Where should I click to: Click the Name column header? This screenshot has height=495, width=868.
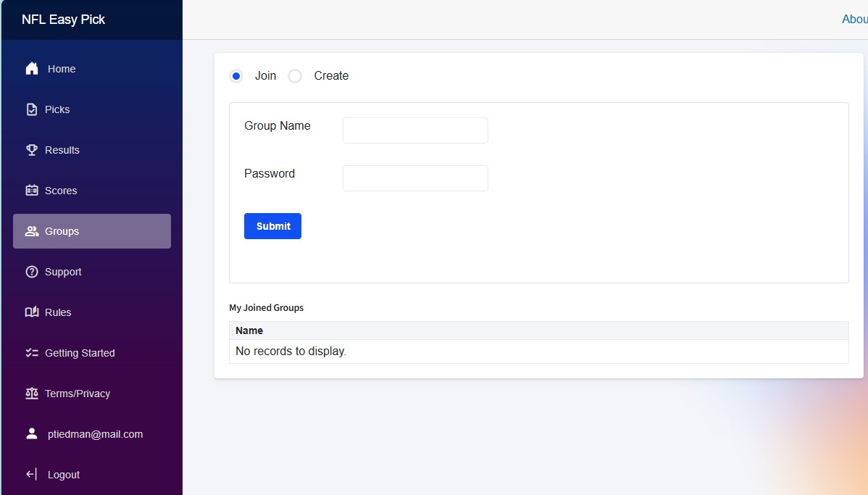click(x=249, y=330)
